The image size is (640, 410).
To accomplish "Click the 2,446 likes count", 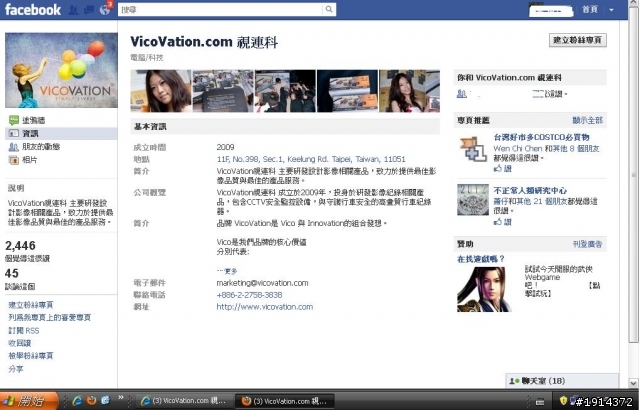I will tap(20, 246).
